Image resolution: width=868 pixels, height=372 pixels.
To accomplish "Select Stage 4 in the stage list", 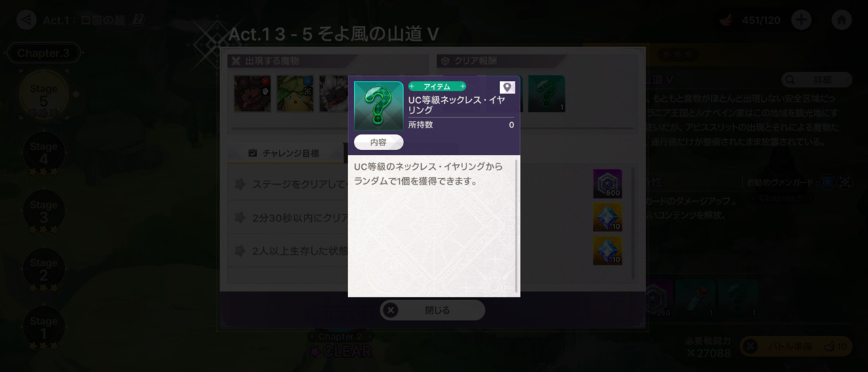I will 43,153.
